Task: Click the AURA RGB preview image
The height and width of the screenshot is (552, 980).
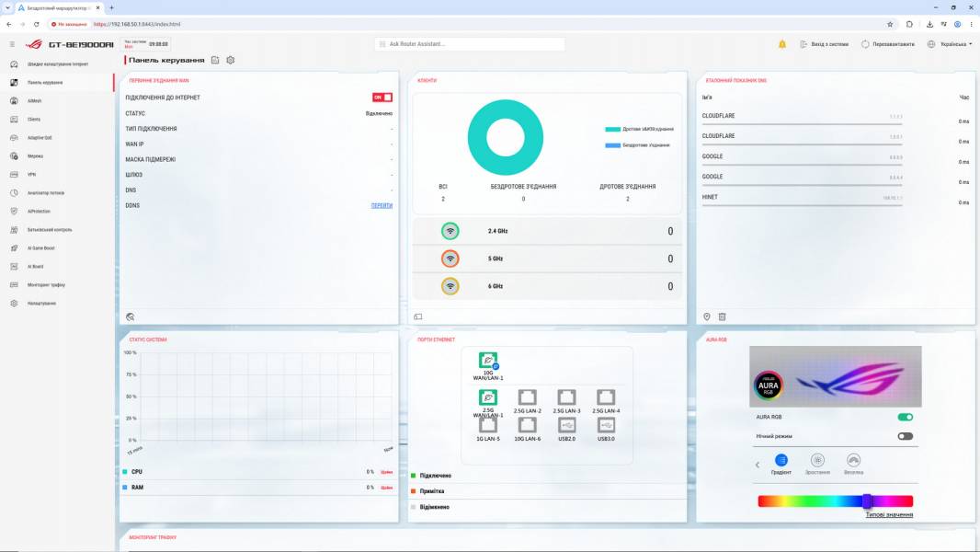Action: tap(835, 376)
